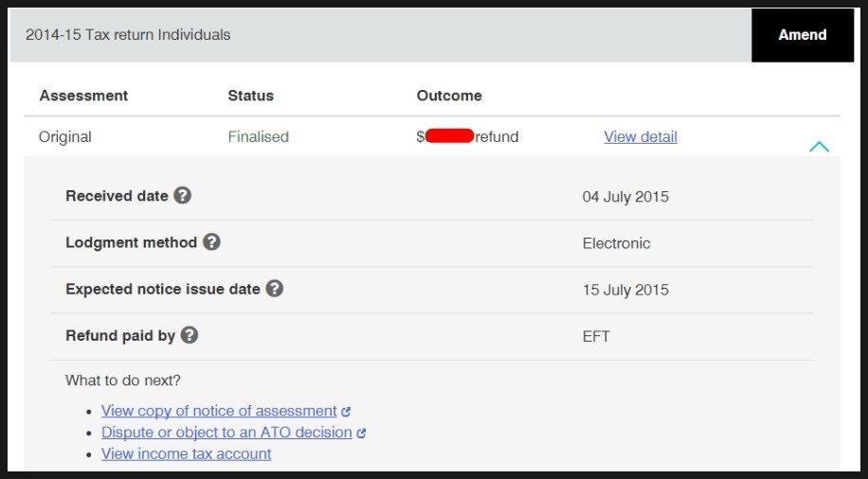Select the Outcome column header
Screen dimensions: 868x479
[449, 96]
